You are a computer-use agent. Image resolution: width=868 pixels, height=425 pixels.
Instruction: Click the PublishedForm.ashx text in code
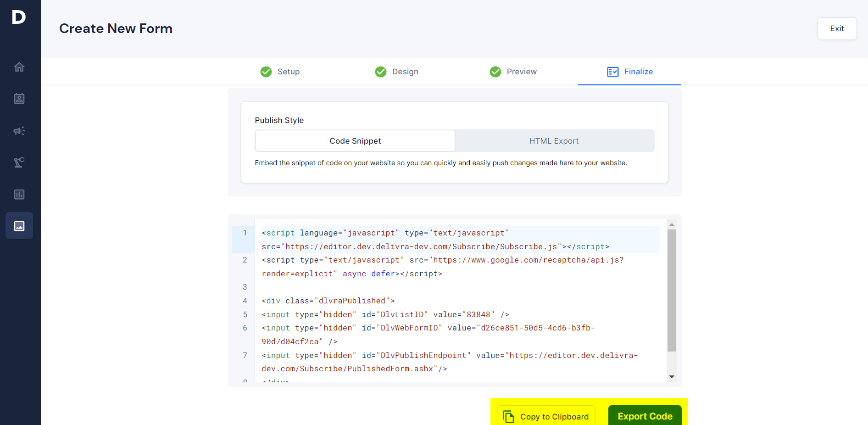pos(390,369)
